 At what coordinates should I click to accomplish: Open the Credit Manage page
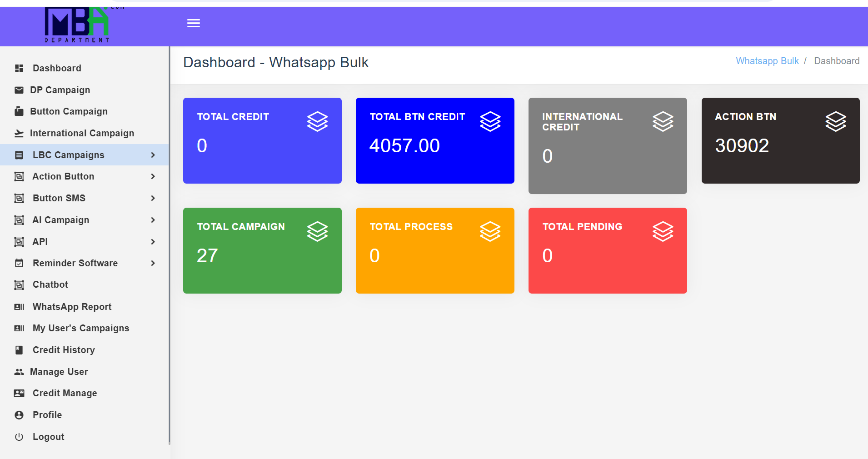[x=85, y=393]
